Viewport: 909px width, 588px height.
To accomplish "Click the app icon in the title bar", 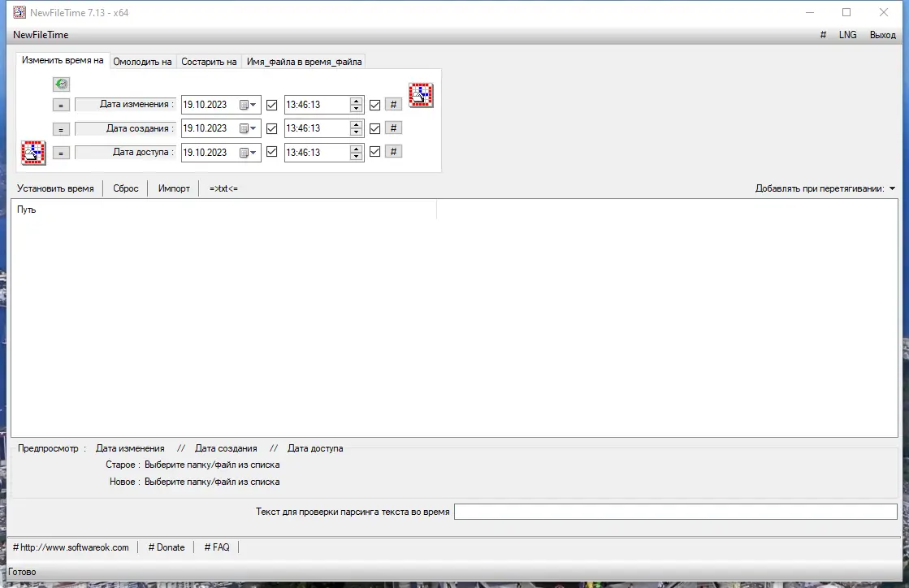I will coord(19,12).
